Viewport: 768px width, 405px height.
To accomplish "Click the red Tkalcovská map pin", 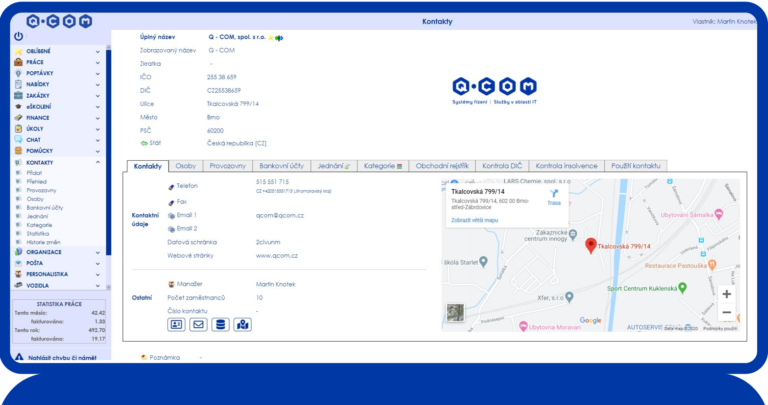I will click(591, 246).
